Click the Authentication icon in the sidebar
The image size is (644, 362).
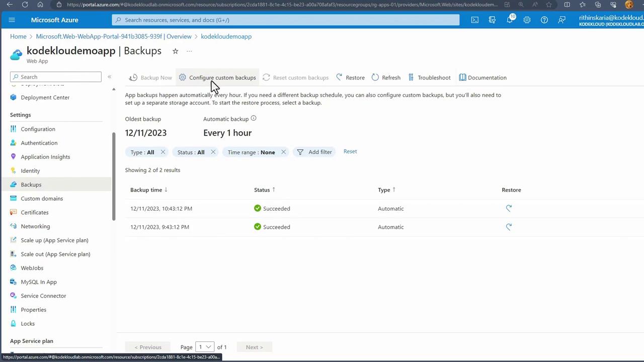tap(14, 143)
